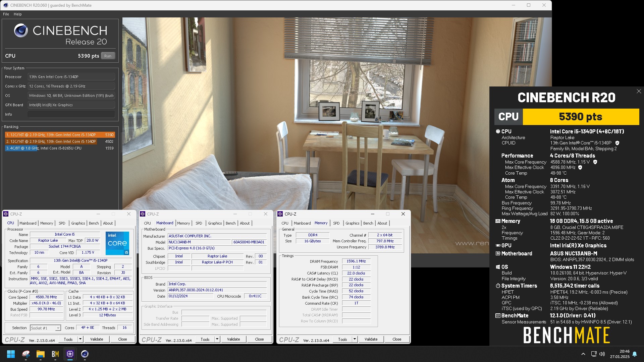The height and width of the screenshot is (362, 644).
Task: Open Cinebench File menu
Action: [6, 14]
